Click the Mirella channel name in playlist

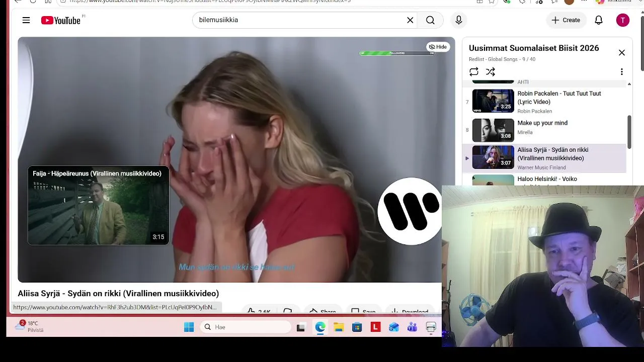tap(525, 132)
